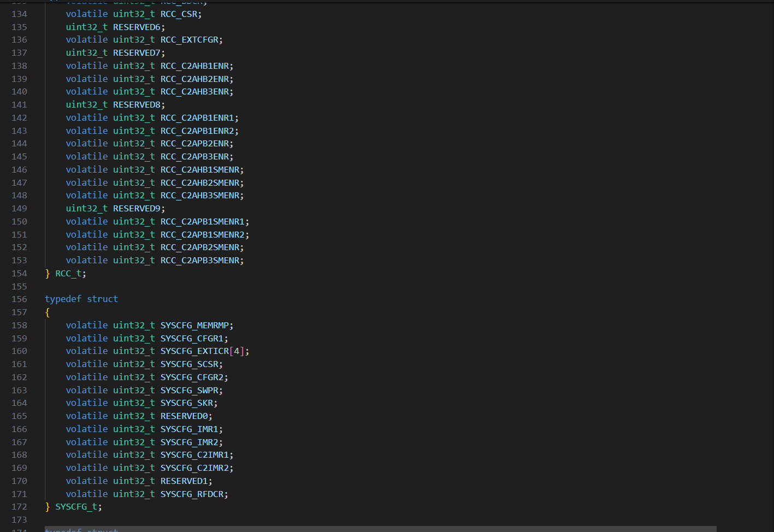
Task: Click the RCC_C2APB1SMENR2 identifier
Action: [x=202, y=235]
